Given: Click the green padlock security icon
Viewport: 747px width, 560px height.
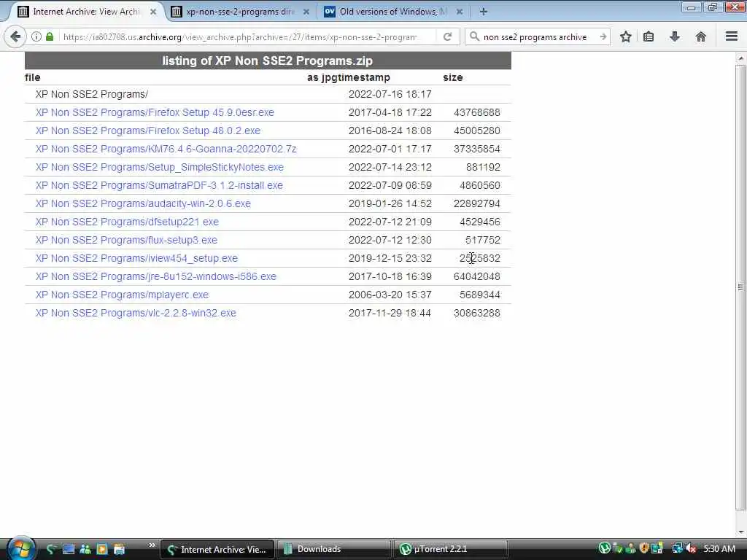Looking at the screenshot, I should tap(50, 36).
